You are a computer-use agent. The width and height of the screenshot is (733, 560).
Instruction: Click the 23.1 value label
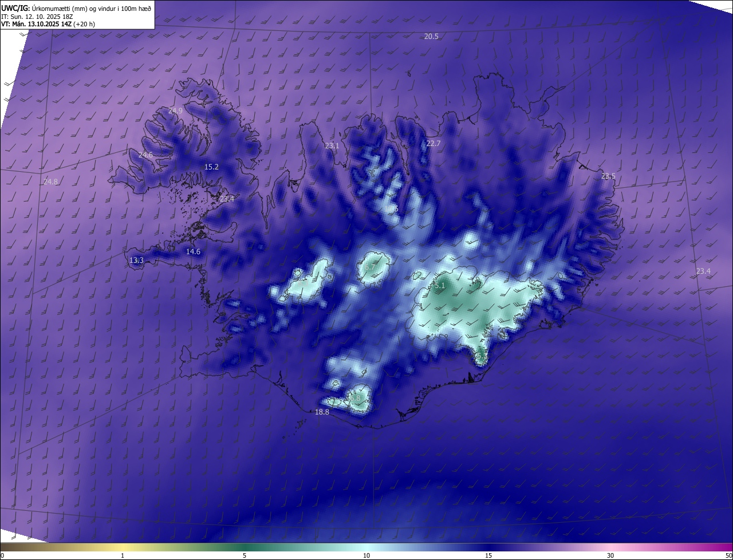[x=332, y=145]
